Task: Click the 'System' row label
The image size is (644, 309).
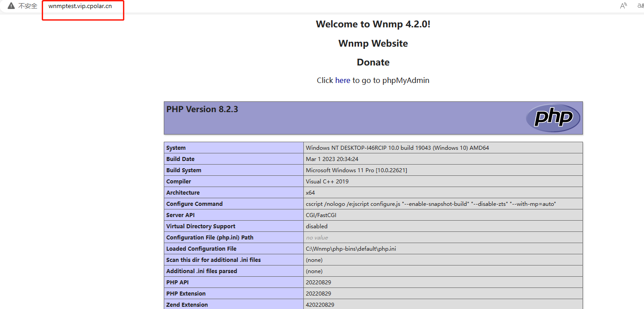Action: click(176, 148)
